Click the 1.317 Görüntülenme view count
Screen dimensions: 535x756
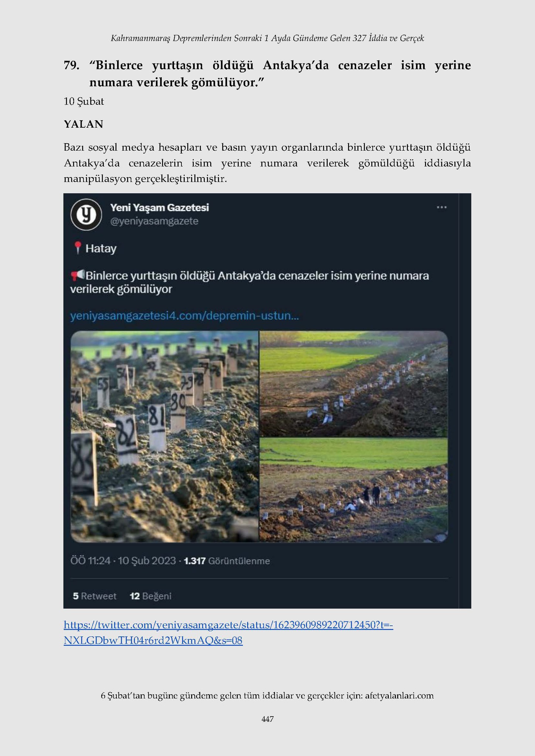point(227,561)
